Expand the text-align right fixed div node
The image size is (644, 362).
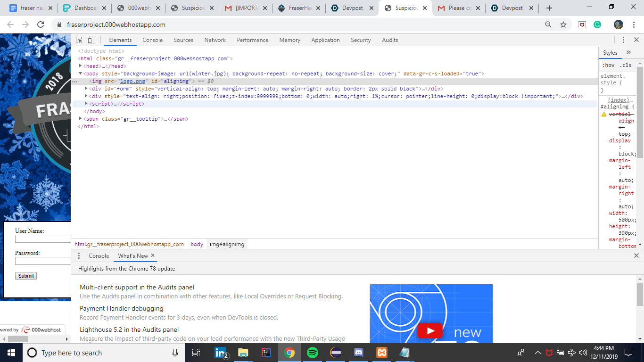pyautogui.click(x=86, y=96)
